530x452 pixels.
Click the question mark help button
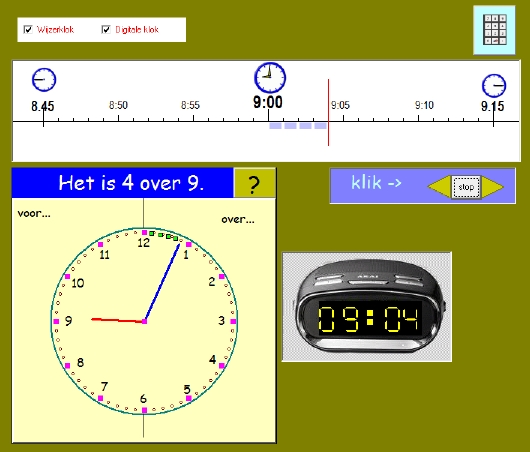click(x=254, y=184)
